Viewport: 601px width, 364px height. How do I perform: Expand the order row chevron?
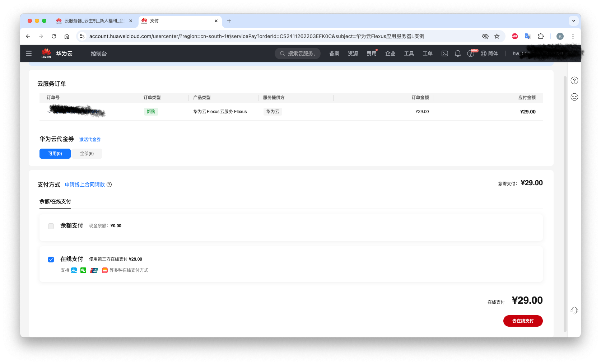click(x=49, y=112)
